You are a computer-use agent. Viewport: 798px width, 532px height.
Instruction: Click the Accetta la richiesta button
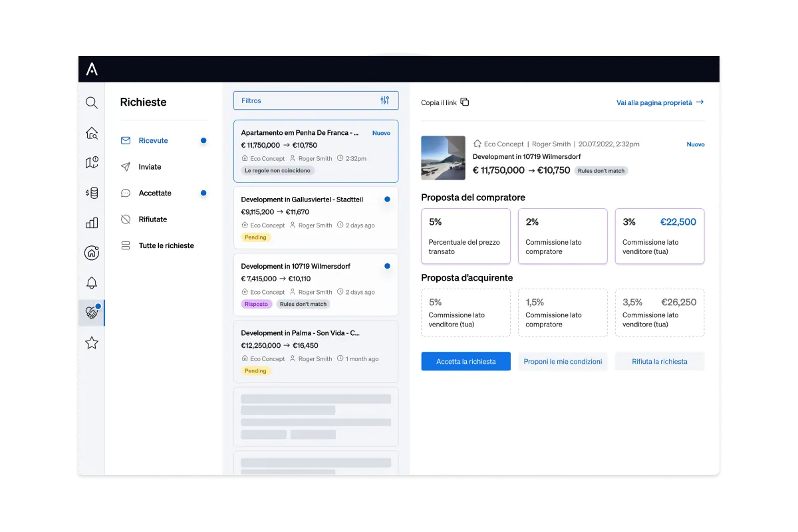[x=465, y=361]
